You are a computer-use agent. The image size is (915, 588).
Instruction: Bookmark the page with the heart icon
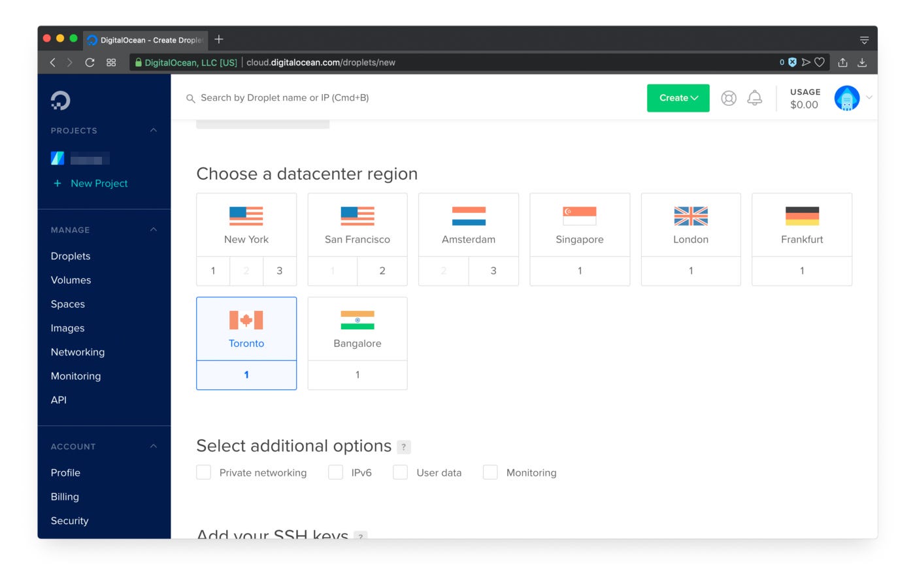tap(820, 62)
